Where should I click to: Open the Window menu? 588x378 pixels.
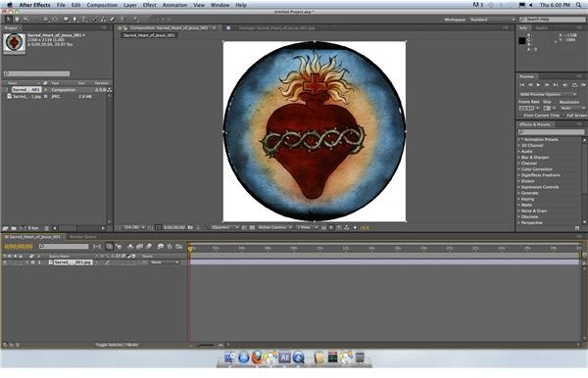tap(220, 5)
